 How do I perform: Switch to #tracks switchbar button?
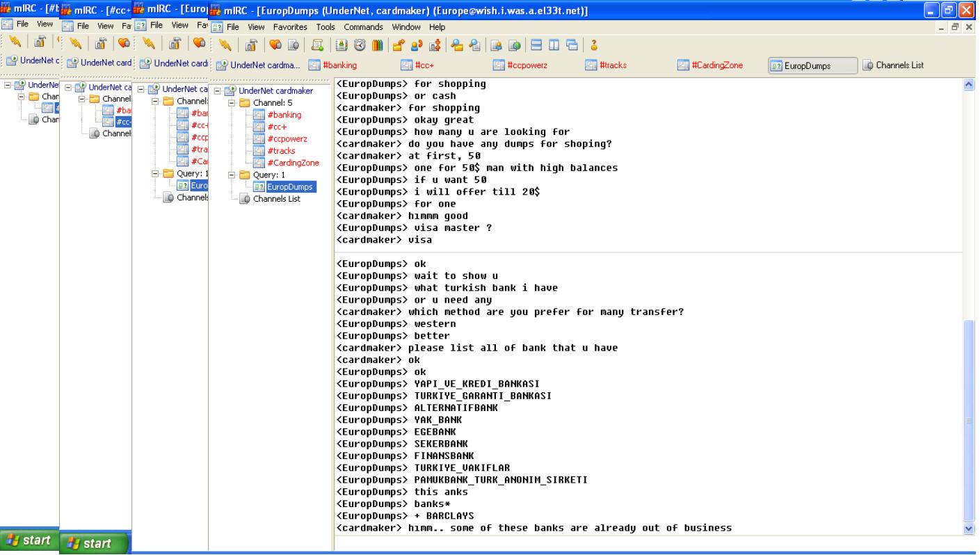coord(627,65)
